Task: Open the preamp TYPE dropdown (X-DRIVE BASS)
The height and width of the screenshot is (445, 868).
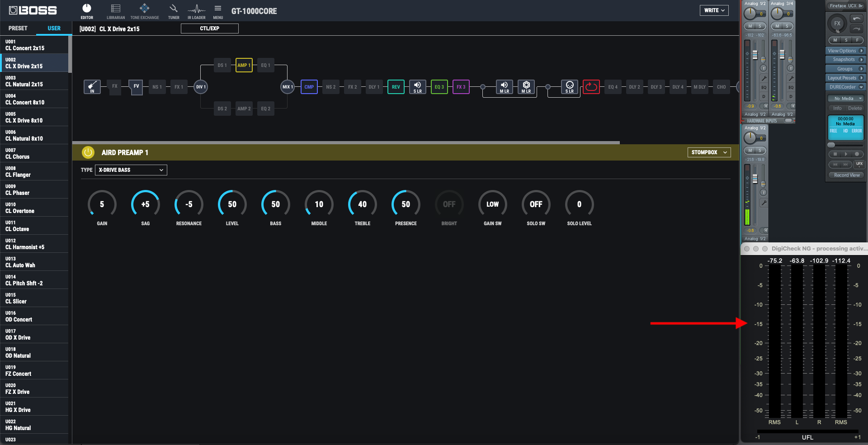Action: pyautogui.click(x=131, y=170)
